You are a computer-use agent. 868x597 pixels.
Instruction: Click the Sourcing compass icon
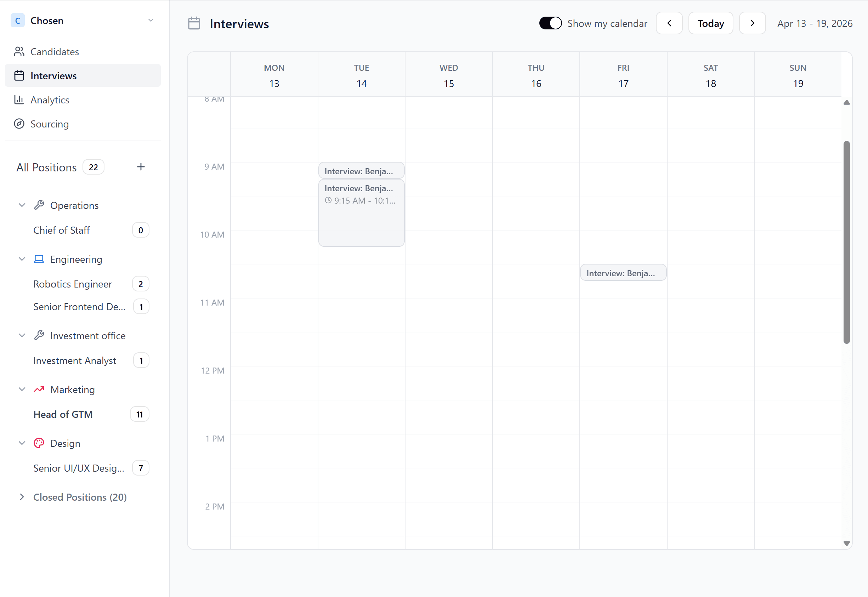tap(19, 124)
